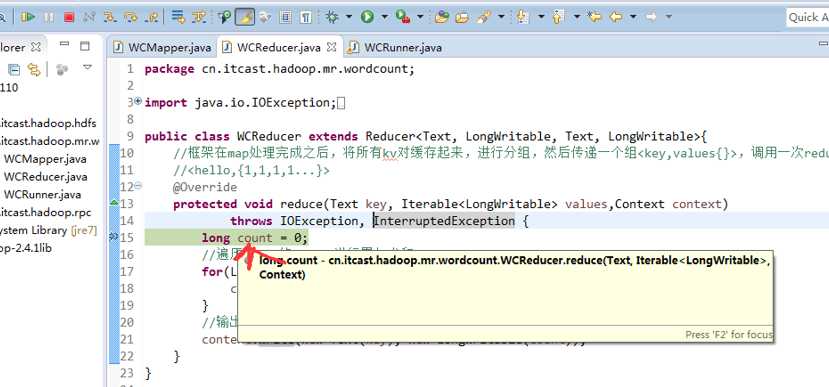Click the Suspend debug button
The height and width of the screenshot is (387, 829).
pyautogui.click(x=49, y=17)
